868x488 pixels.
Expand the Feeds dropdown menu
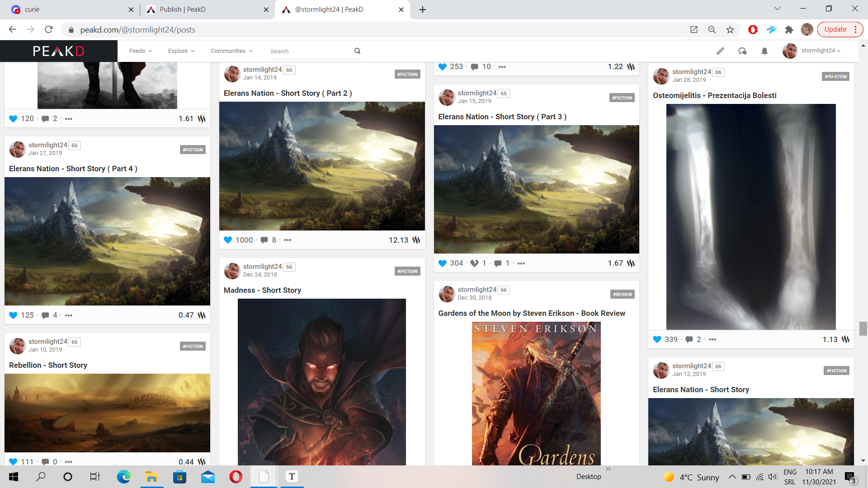(x=141, y=51)
